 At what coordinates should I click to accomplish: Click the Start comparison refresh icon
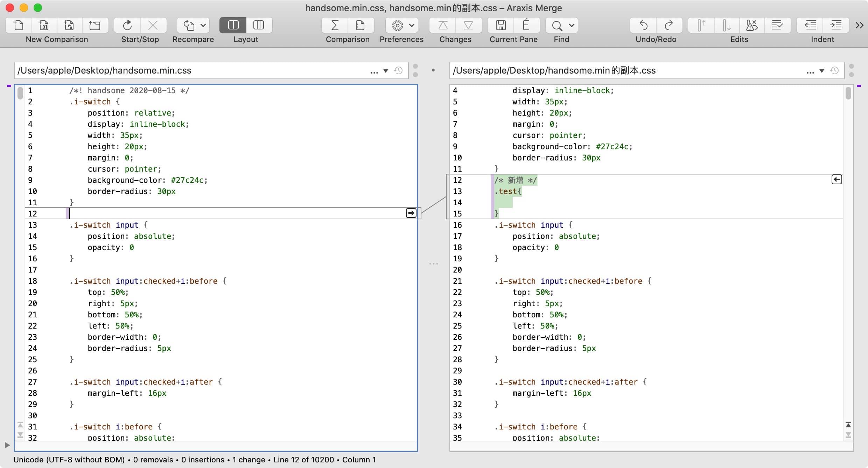pos(127,25)
